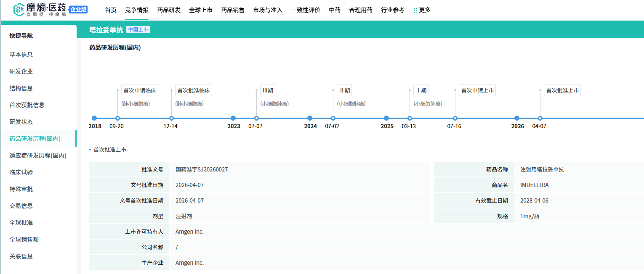Go to 交易信息 in quick navigation
The height and width of the screenshot is (274, 644).
(x=21, y=206)
